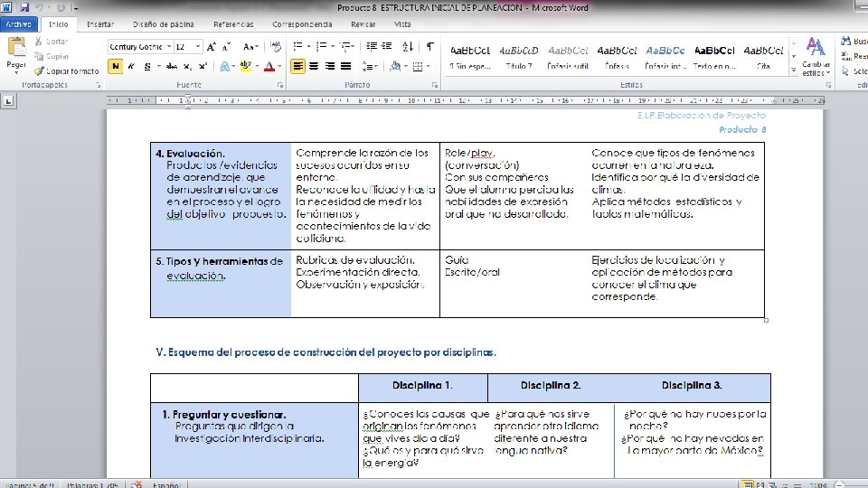
Task: Show paragraph marks with pilcrow icon
Action: pyautogui.click(x=430, y=46)
